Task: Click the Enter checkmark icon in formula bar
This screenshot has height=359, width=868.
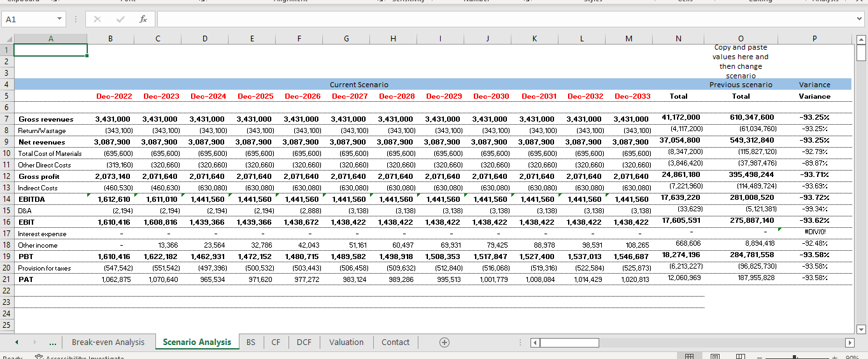Action: (121, 20)
